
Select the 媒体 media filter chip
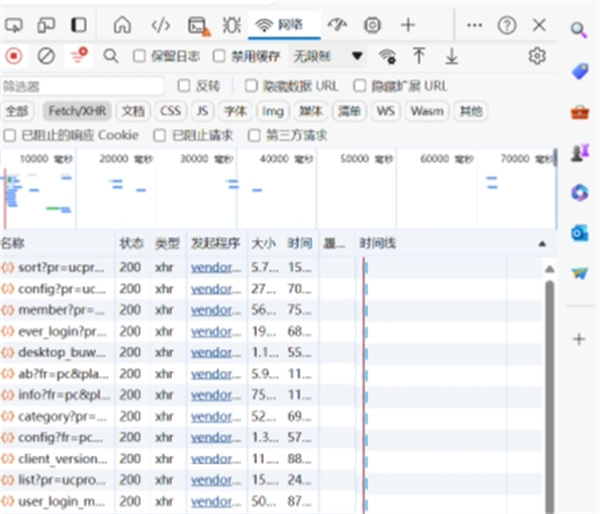[311, 111]
